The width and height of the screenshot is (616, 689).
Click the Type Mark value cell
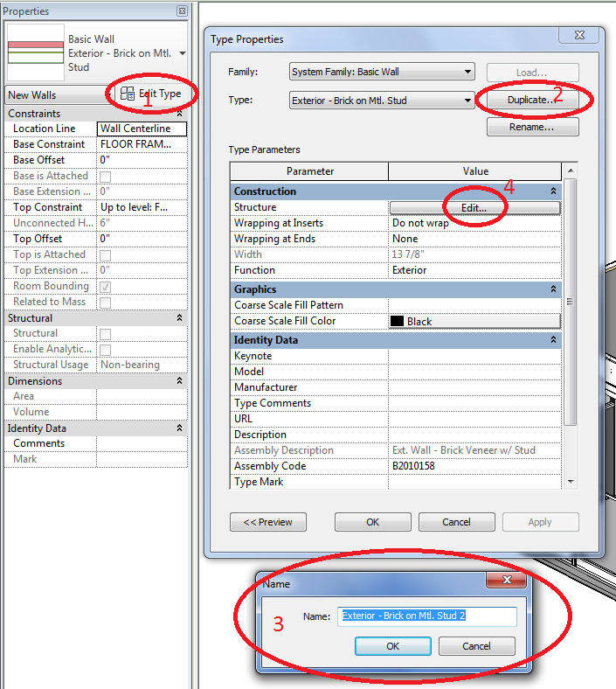point(474,482)
